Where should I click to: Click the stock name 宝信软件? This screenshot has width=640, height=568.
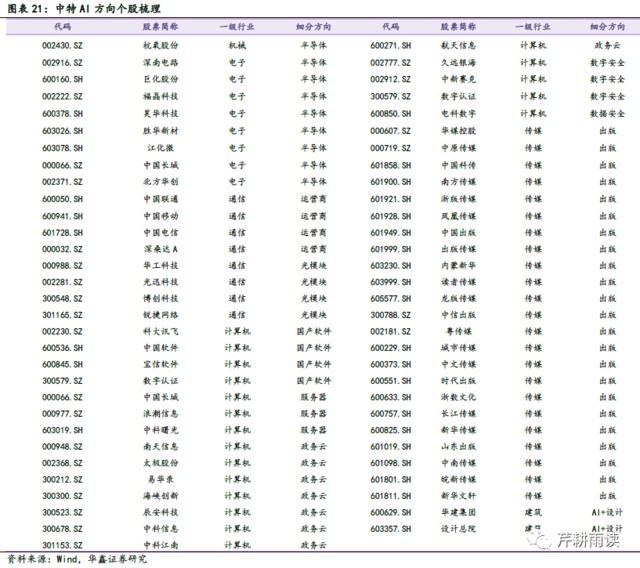point(161,364)
